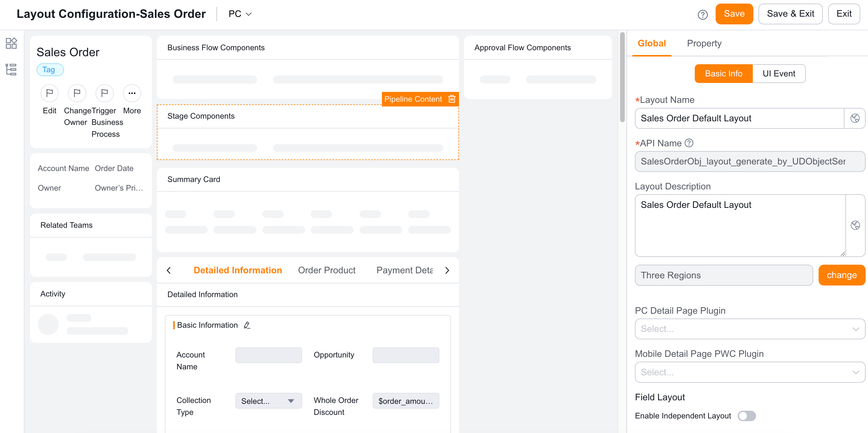Click the Pipeline Content label

(x=413, y=99)
